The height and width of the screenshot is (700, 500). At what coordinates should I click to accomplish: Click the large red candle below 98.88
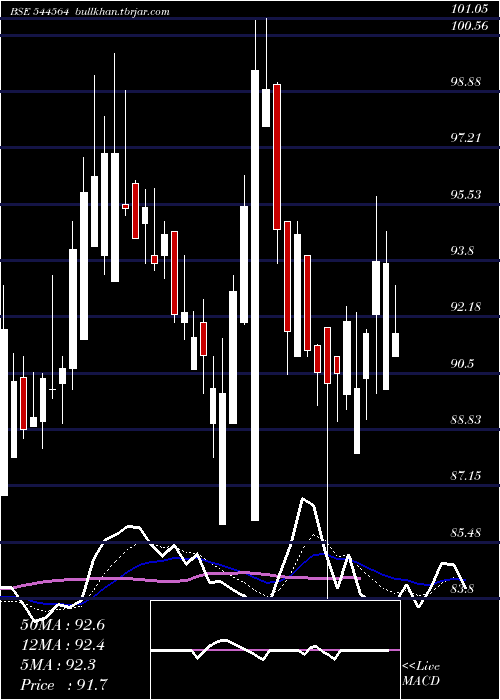point(277,157)
